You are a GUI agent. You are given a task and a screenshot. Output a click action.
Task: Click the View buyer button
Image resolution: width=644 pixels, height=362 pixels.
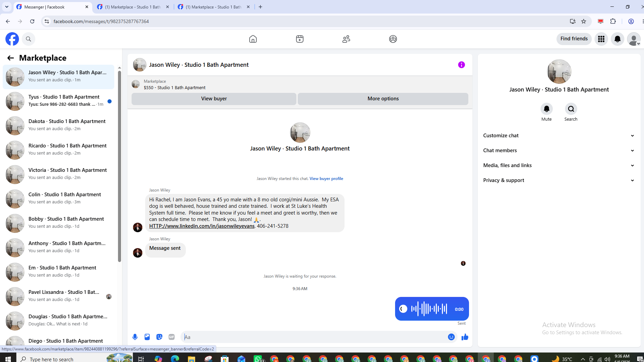(214, 99)
